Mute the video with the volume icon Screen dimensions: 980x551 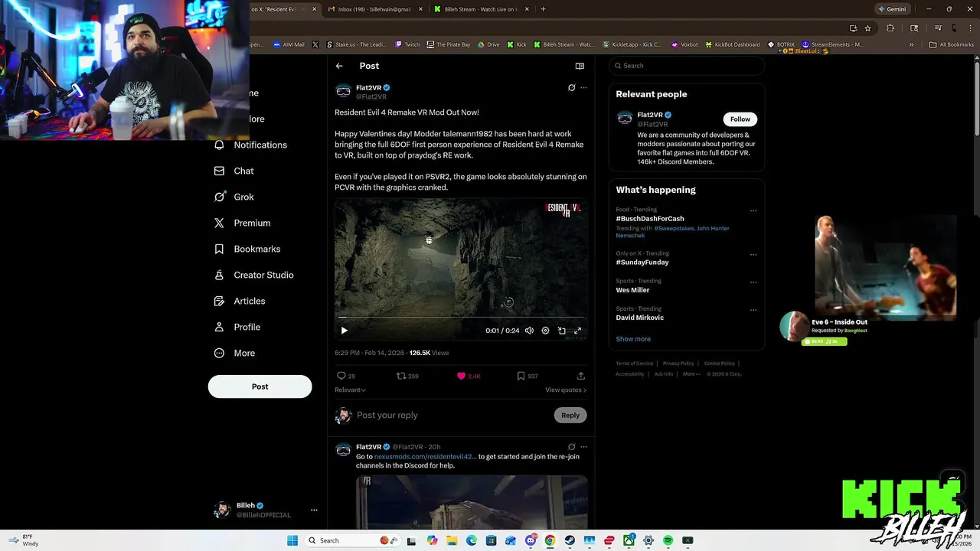pos(529,331)
